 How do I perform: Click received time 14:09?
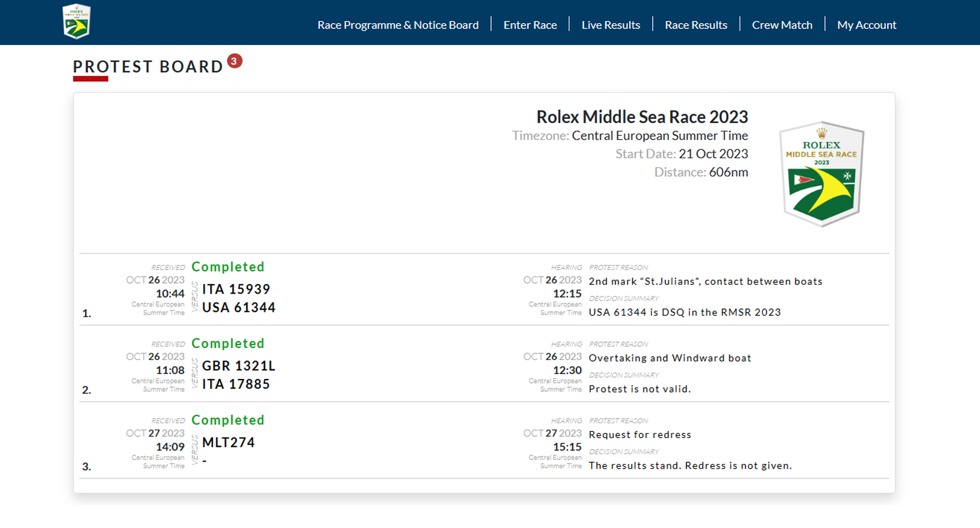click(170, 447)
